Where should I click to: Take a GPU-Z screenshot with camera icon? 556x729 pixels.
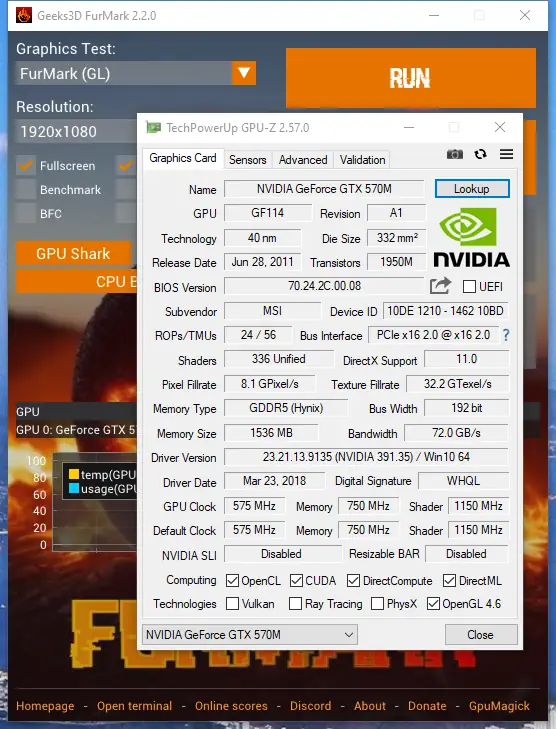click(455, 154)
